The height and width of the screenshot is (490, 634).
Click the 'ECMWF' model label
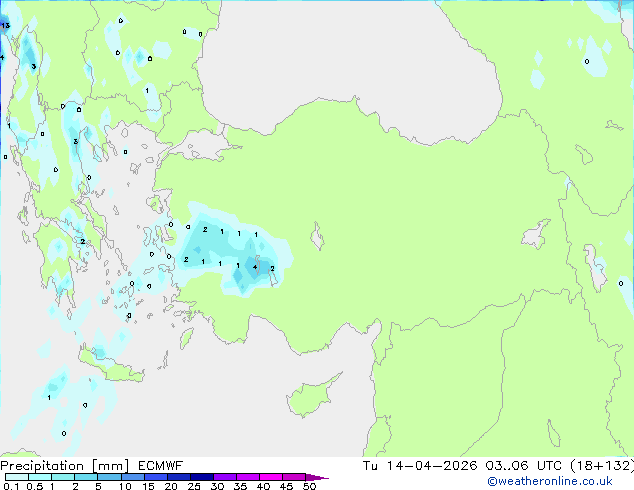(161, 466)
